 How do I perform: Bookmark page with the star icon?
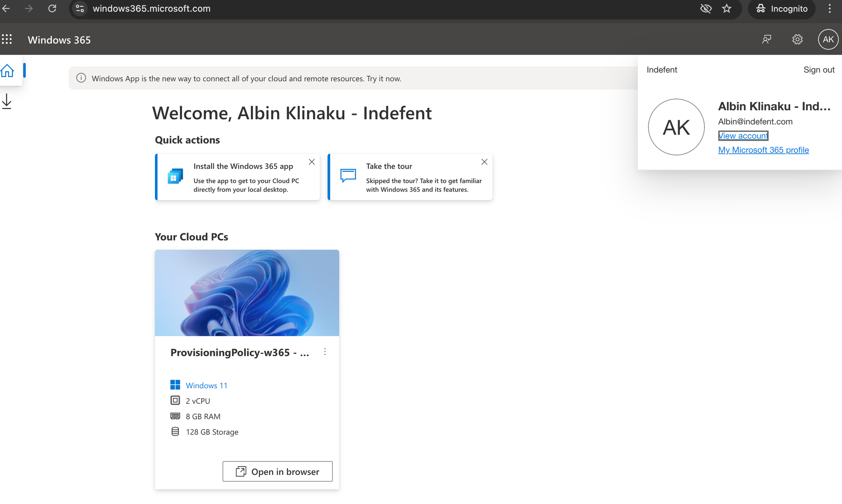tap(727, 8)
